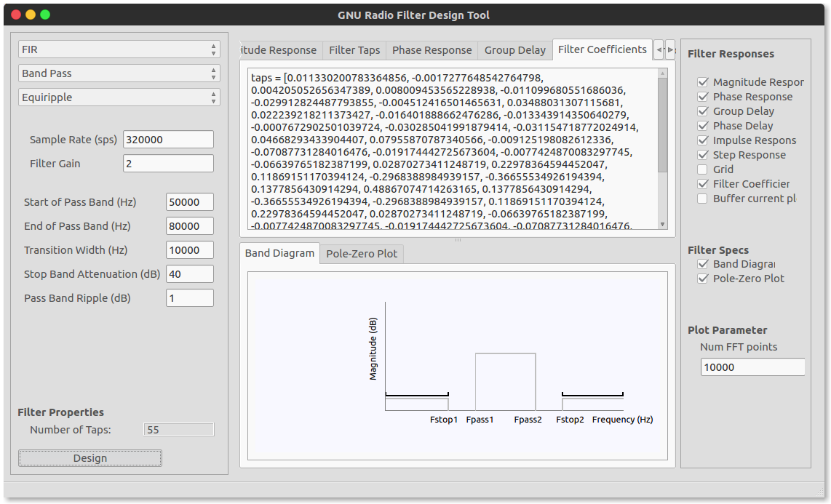Click the coefficients vertical scrollbar handle
The height and width of the screenshot is (504, 831).
coord(662,125)
